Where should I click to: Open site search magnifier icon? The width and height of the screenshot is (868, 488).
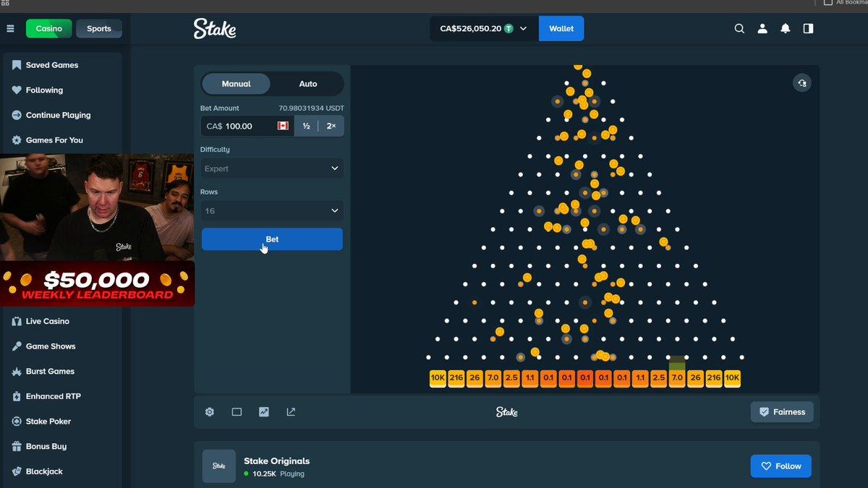pos(739,29)
